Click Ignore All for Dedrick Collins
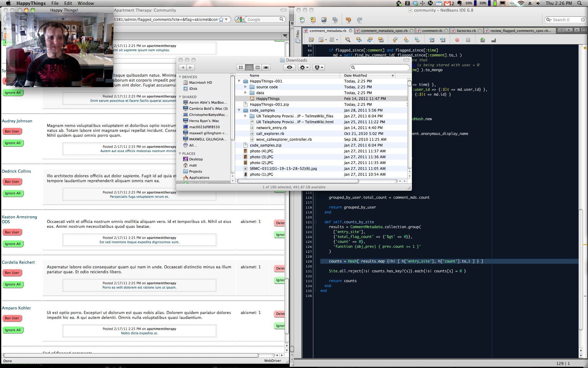The height and width of the screenshot is (368, 588). [13, 194]
